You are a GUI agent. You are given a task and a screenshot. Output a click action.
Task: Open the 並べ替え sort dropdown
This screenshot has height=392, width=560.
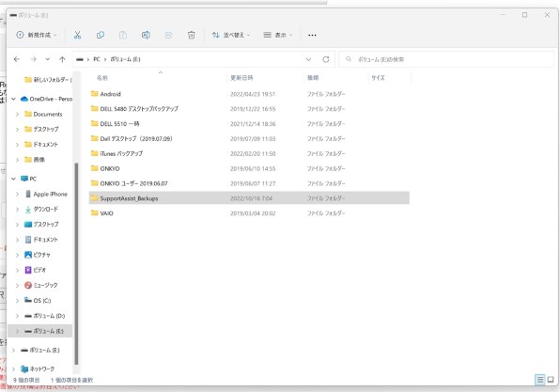[231, 35]
